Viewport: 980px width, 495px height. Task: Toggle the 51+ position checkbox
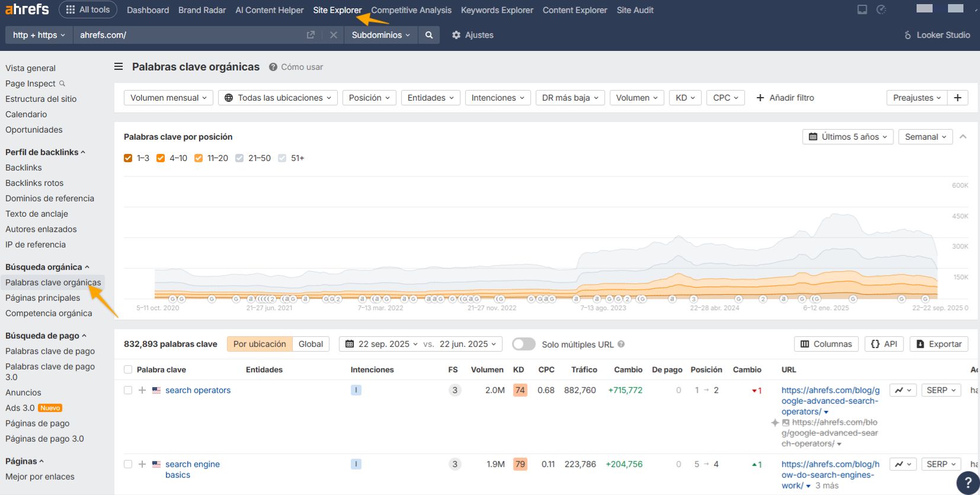click(282, 158)
